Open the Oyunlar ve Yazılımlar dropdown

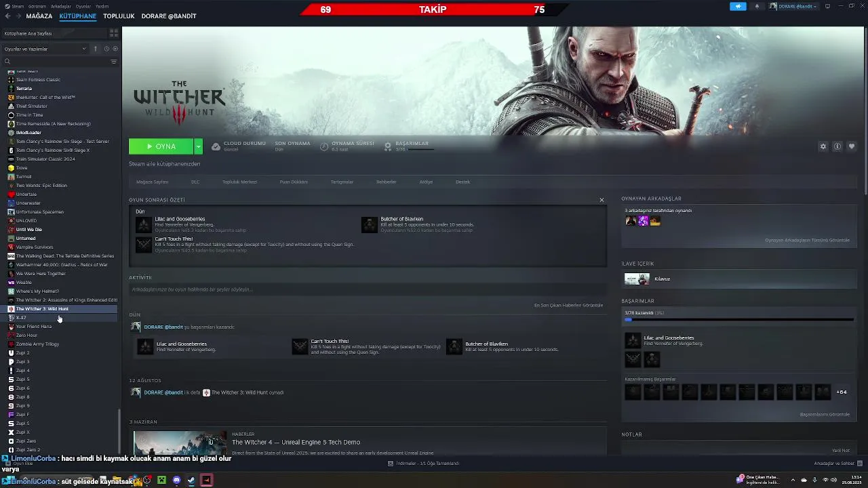click(45, 49)
